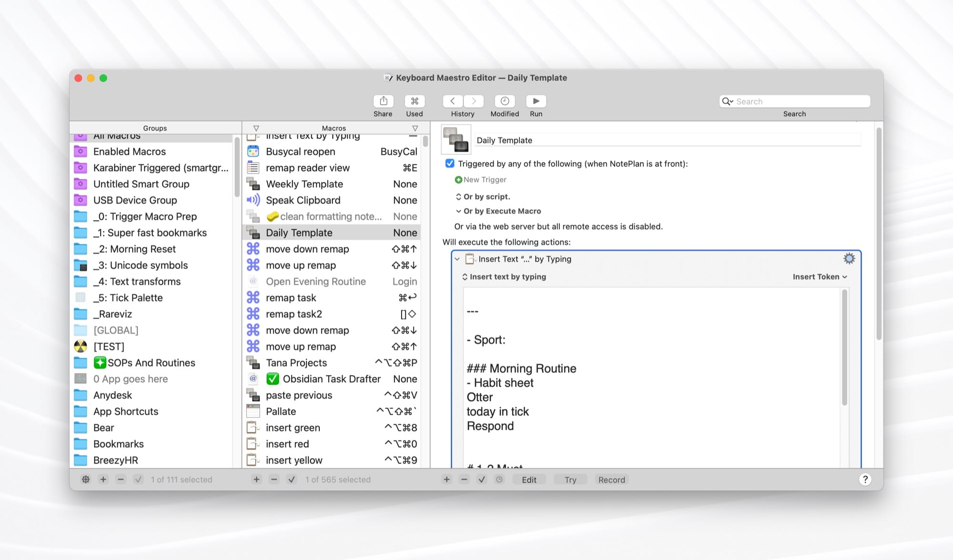Image resolution: width=953 pixels, height=560 pixels.
Task: Toggle enable checkmark for selected group
Action: point(138,480)
